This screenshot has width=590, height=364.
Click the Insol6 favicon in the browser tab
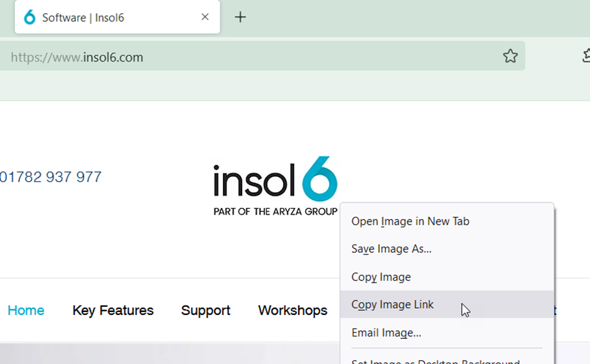tap(29, 18)
